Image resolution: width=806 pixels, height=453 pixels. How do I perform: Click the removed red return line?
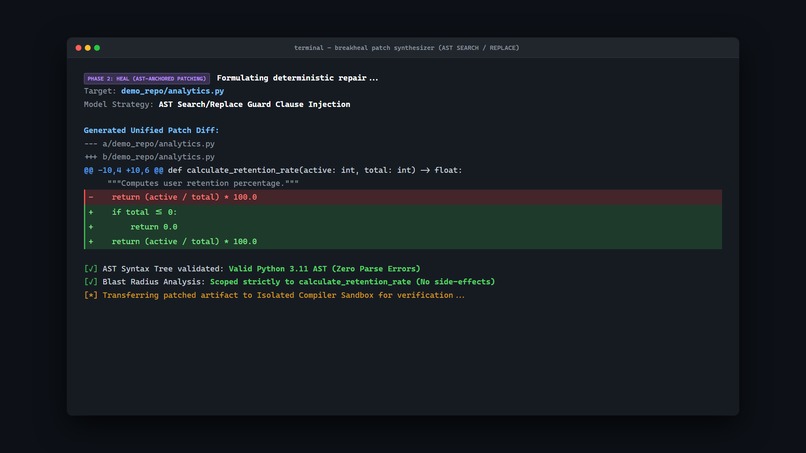click(x=403, y=197)
